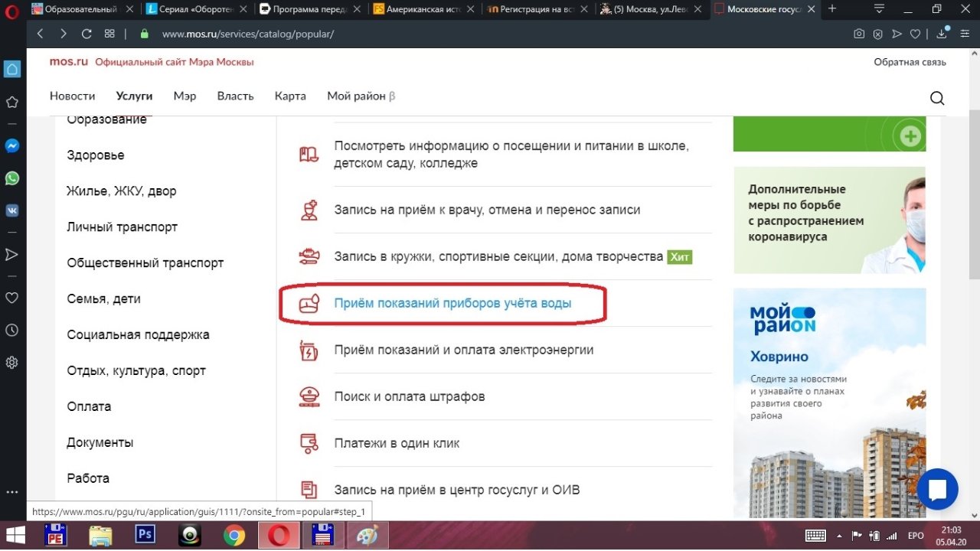
Task: Click the Обратная связь link
Action: (x=910, y=62)
